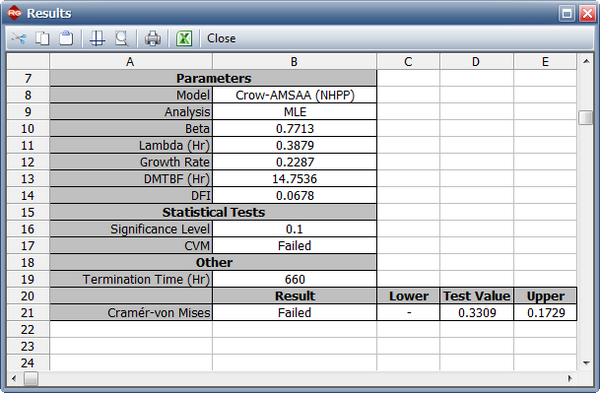Click the horizontal scrollbar left arrow
600x393 pixels.
tap(14, 379)
